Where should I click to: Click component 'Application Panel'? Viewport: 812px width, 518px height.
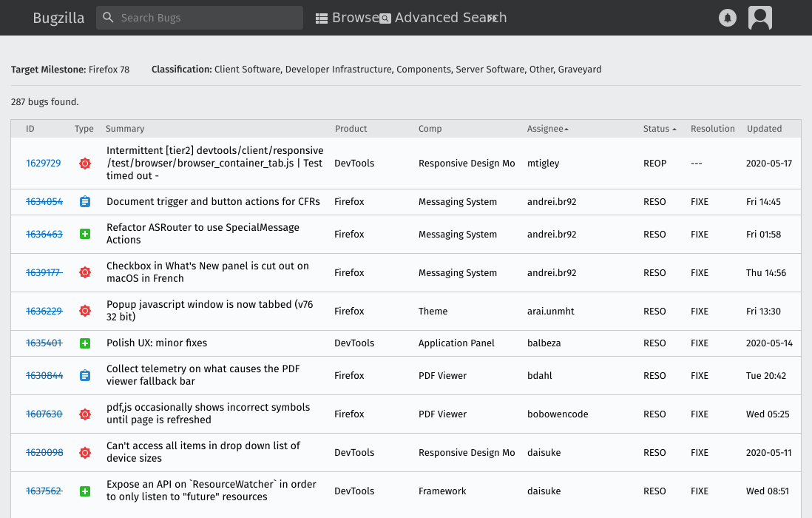(x=456, y=343)
